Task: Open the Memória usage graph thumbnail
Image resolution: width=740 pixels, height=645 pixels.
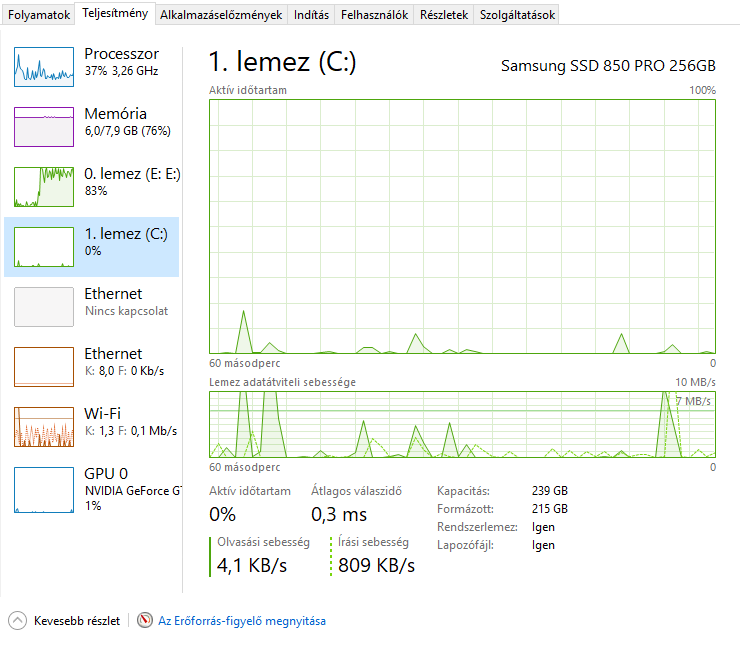Action: [x=44, y=126]
